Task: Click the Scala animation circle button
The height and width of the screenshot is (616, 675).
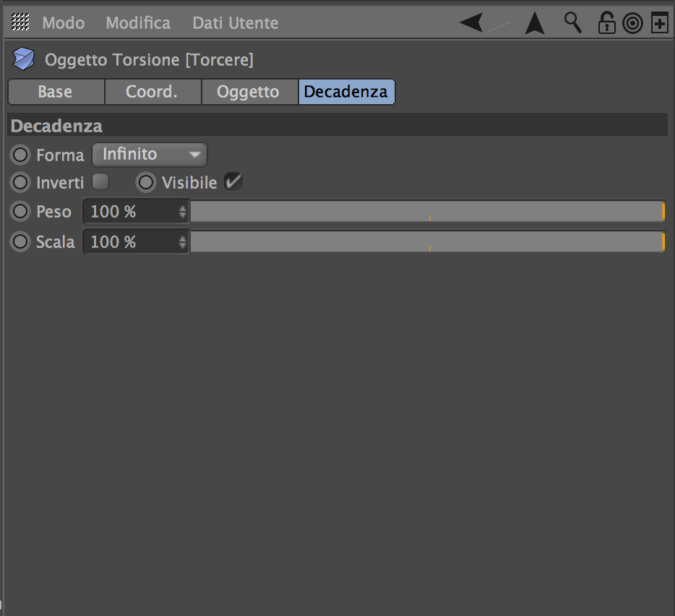Action: [20, 241]
